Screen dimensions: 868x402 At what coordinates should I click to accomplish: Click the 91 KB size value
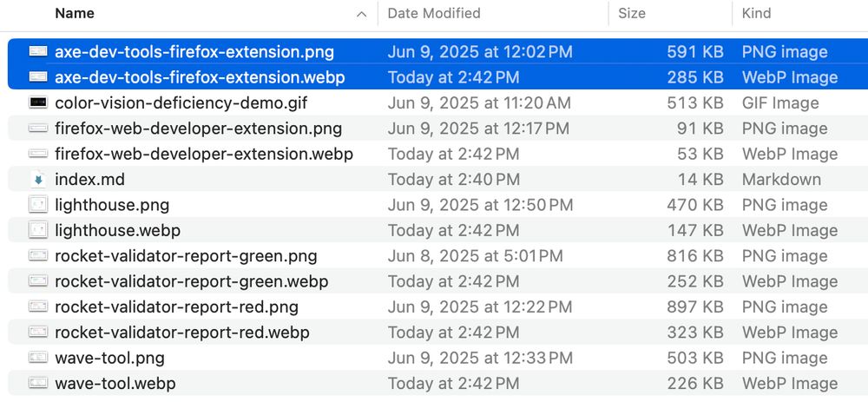[700, 128]
